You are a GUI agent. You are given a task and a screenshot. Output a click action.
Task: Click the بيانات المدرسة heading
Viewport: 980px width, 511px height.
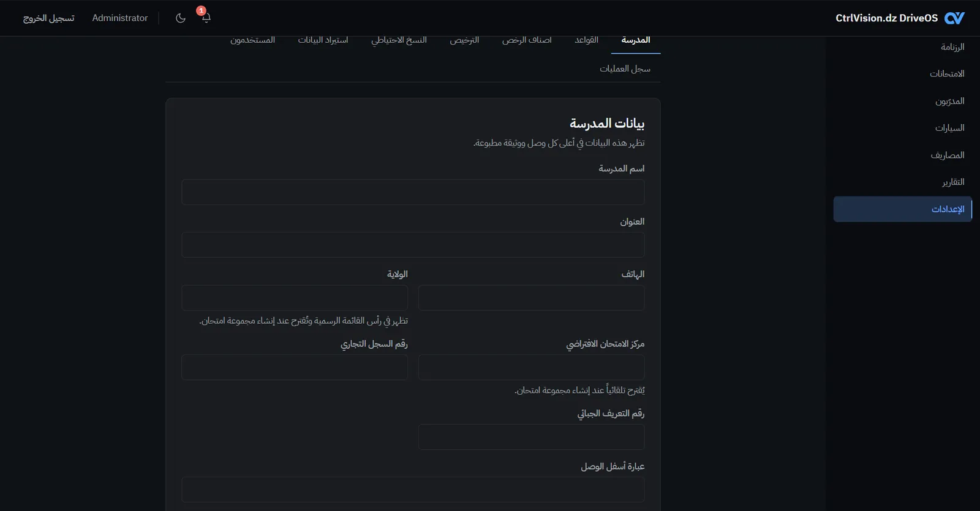click(x=607, y=124)
